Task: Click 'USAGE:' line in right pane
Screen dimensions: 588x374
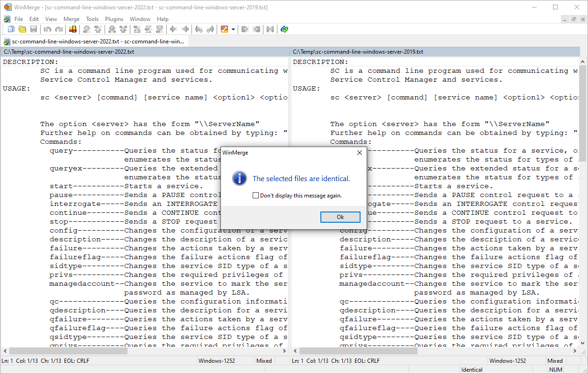Action: [307, 89]
